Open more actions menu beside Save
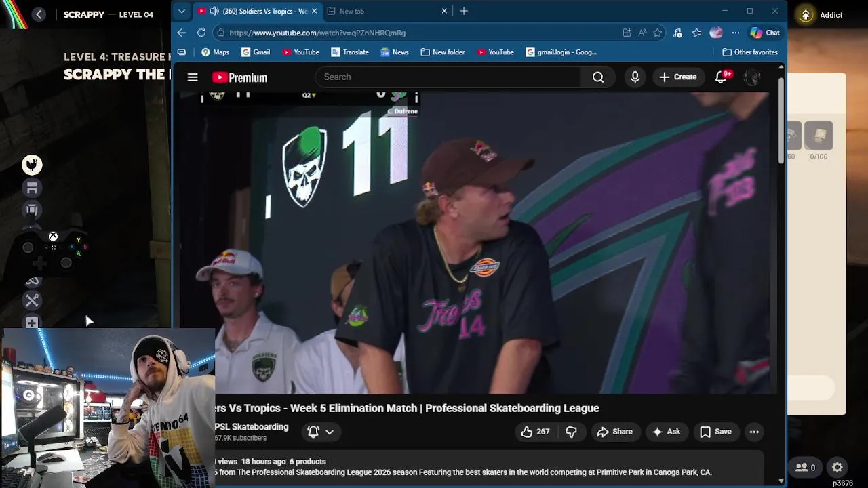The height and width of the screenshot is (488, 868). click(x=754, y=432)
